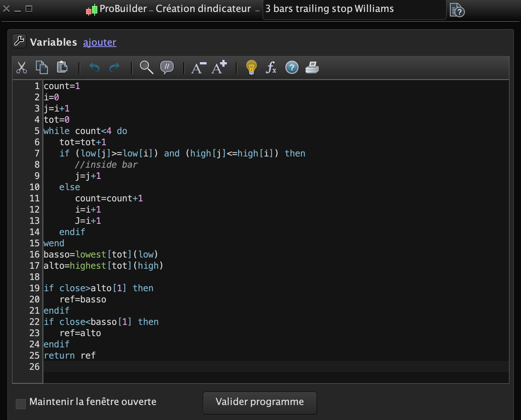
Task: Click the Paste clipboard icon
Action: (x=62, y=67)
